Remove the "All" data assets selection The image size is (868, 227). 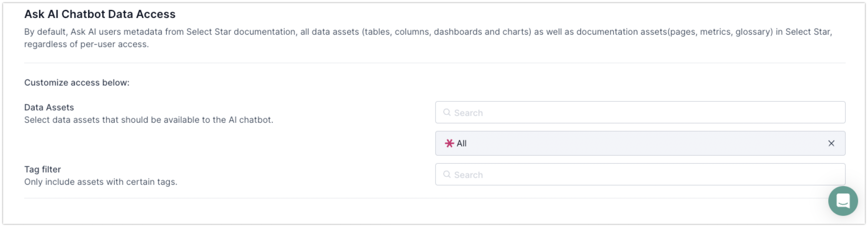(831, 143)
